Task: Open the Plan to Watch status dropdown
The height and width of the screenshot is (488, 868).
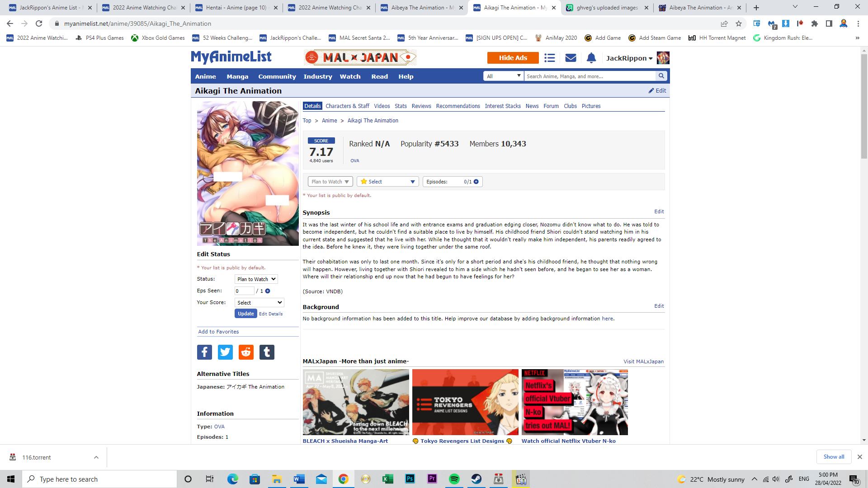Action: (x=330, y=182)
